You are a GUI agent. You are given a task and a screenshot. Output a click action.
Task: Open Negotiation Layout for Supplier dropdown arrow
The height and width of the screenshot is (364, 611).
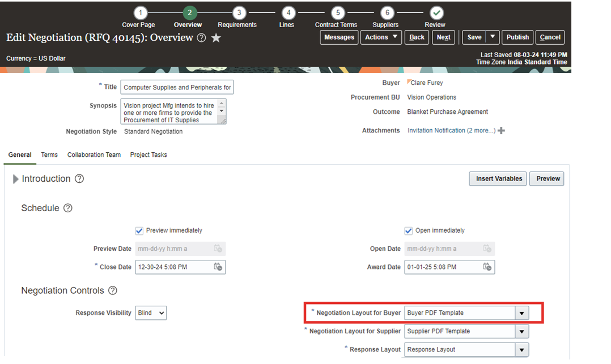(522, 331)
